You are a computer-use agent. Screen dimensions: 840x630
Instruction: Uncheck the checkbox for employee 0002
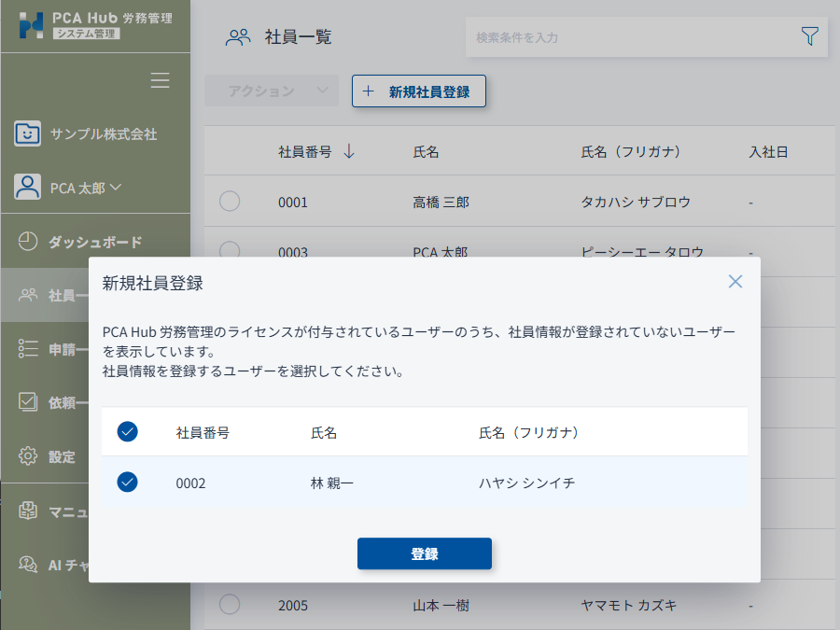128,482
